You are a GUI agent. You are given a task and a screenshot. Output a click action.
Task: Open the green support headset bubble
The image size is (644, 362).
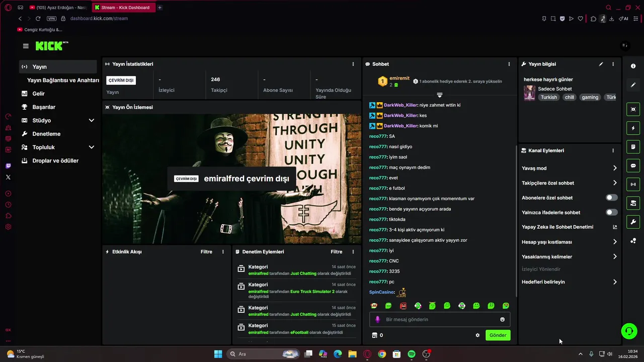tap(629, 331)
